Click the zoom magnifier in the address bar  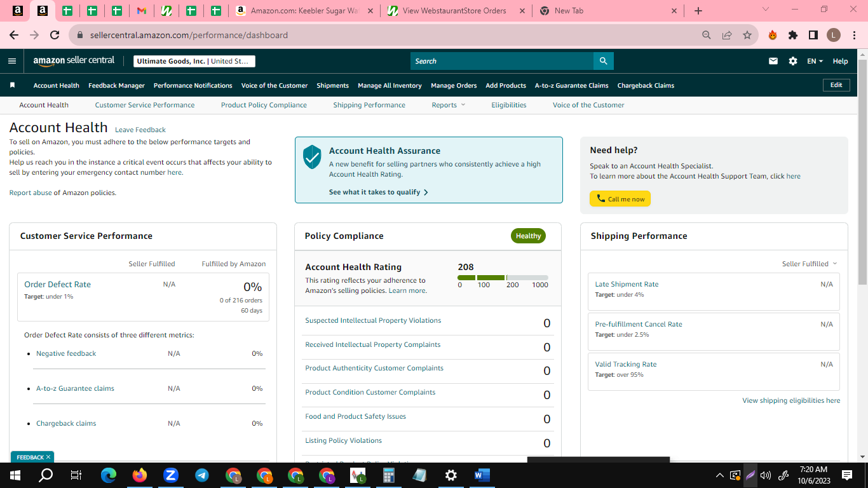707,36
